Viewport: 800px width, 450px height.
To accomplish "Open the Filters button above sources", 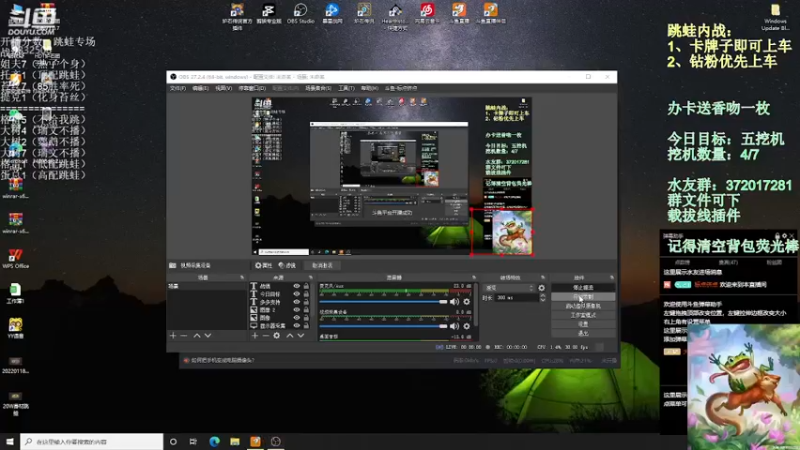I will coord(287,265).
